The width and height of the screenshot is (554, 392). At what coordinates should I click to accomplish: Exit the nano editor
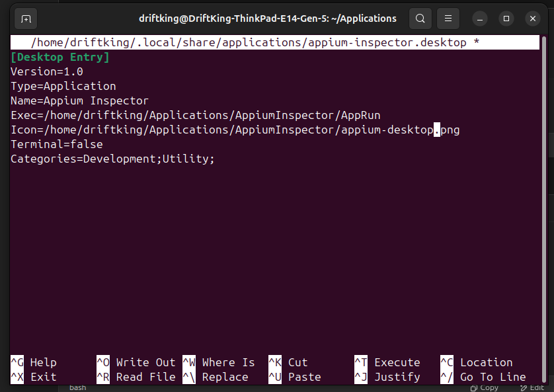32,377
